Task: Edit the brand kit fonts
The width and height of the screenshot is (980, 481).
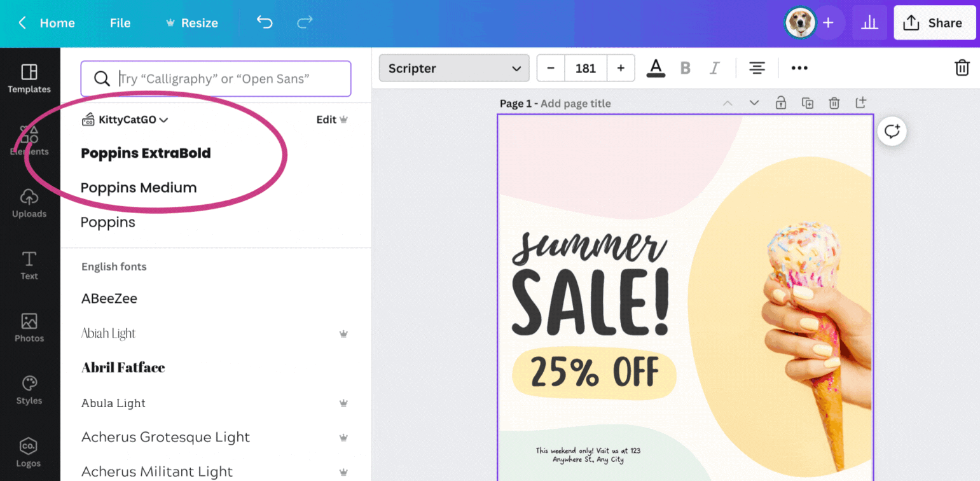Action: click(x=332, y=120)
